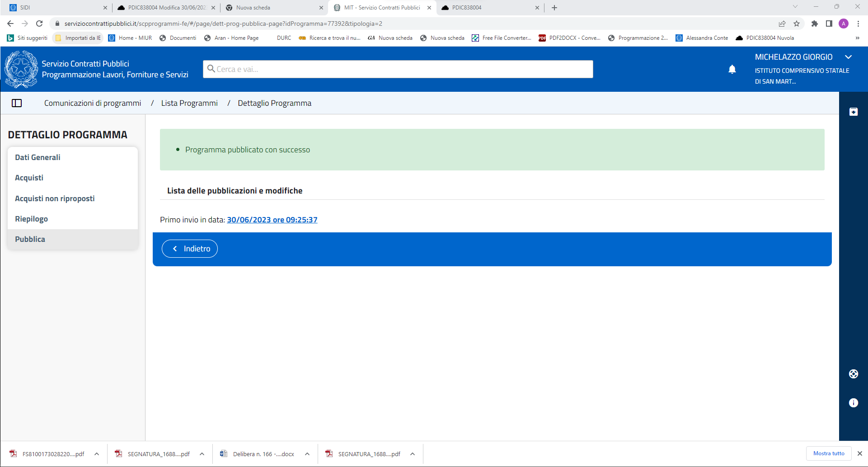Click the Cerca e vai search field
The height and width of the screenshot is (467, 868).
coord(398,69)
